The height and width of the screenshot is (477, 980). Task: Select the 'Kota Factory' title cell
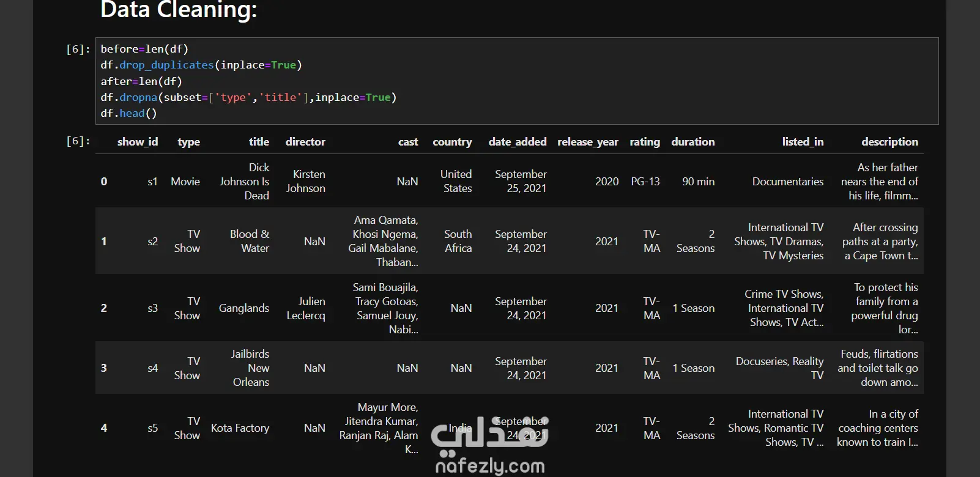click(x=240, y=428)
